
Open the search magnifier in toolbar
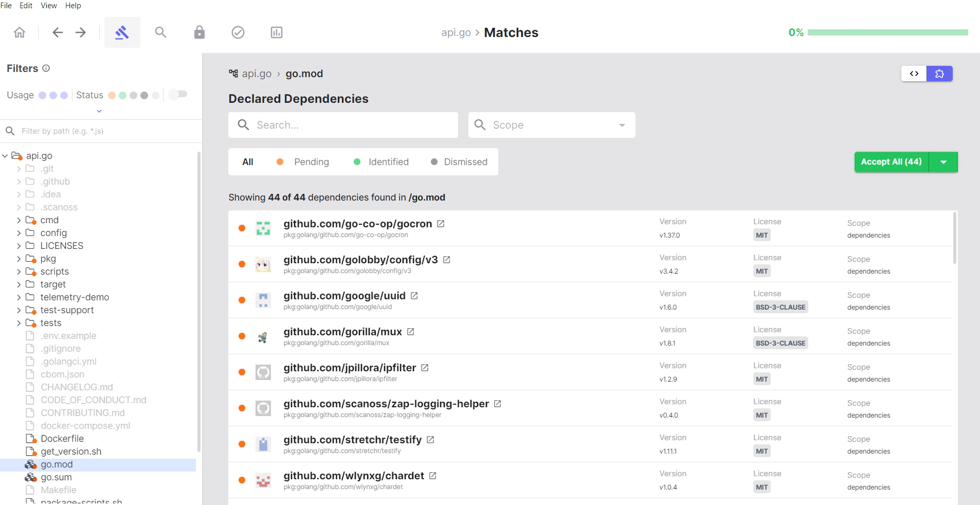click(160, 32)
